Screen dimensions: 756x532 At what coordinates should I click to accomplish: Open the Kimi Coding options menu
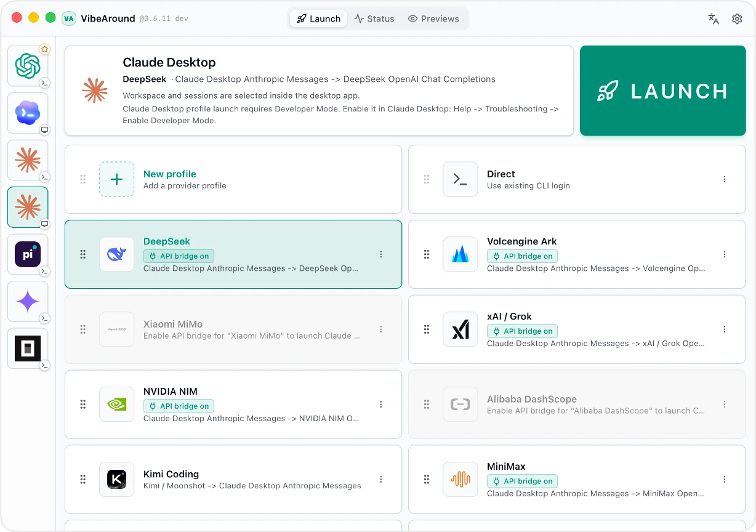coord(381,480)
